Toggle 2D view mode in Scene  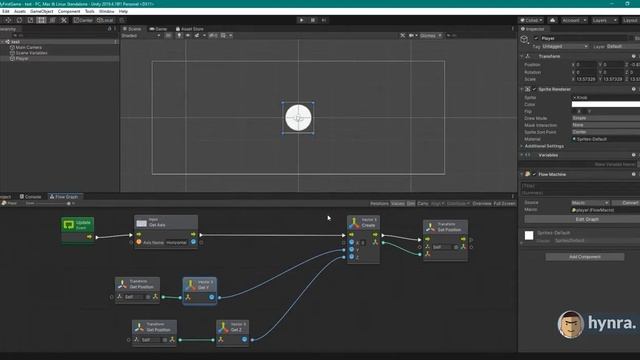168,36
